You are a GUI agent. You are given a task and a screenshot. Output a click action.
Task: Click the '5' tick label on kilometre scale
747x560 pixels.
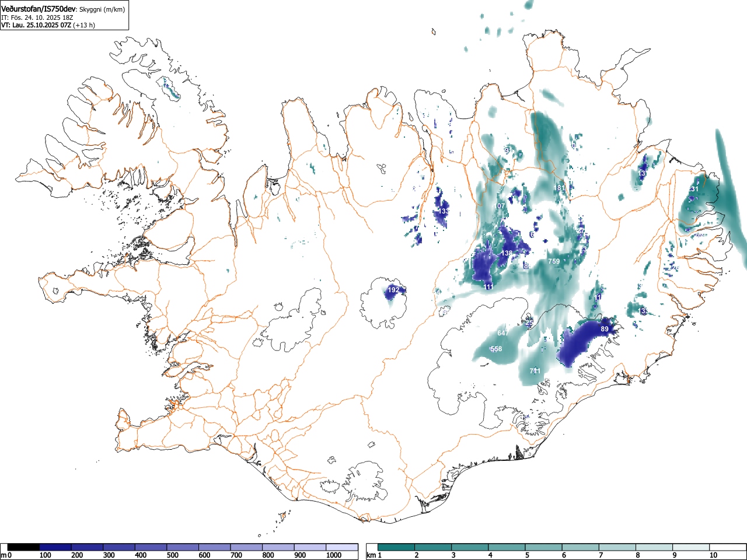point(527,555)
